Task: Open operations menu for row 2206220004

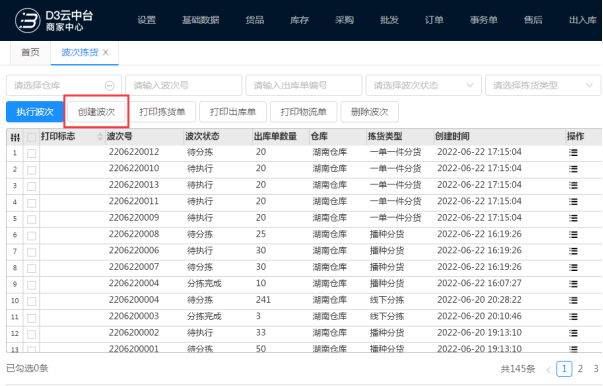Action: 573,284
